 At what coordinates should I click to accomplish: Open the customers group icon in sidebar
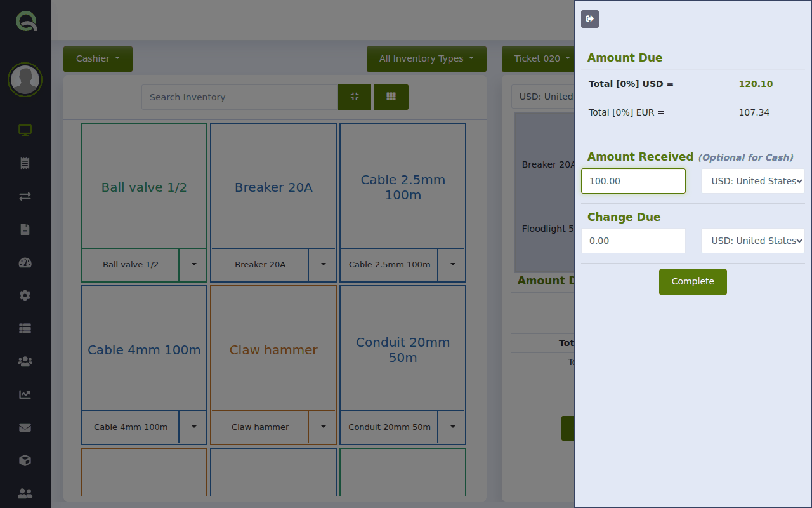25,361
